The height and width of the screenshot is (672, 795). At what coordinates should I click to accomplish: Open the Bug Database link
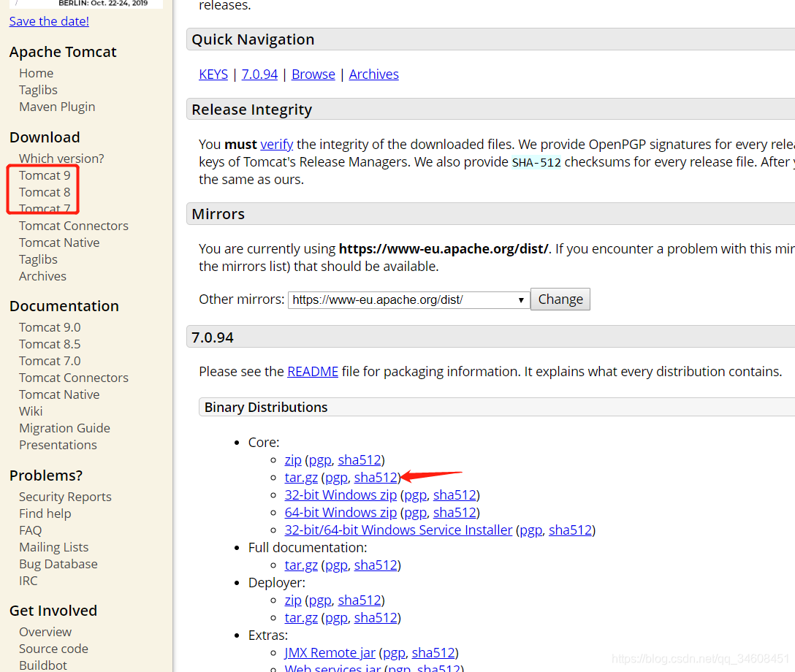[x=58, y=564]
